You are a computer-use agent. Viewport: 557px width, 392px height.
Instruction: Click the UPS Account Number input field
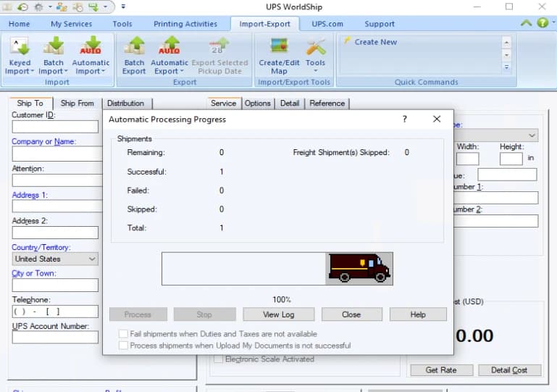[x=55, y=337]
